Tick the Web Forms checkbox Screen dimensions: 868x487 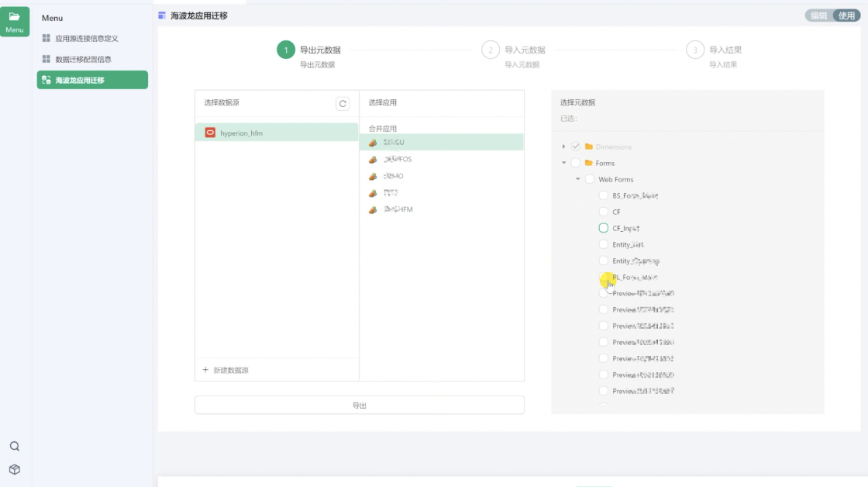pyautogui.click(x=589, y=179)
